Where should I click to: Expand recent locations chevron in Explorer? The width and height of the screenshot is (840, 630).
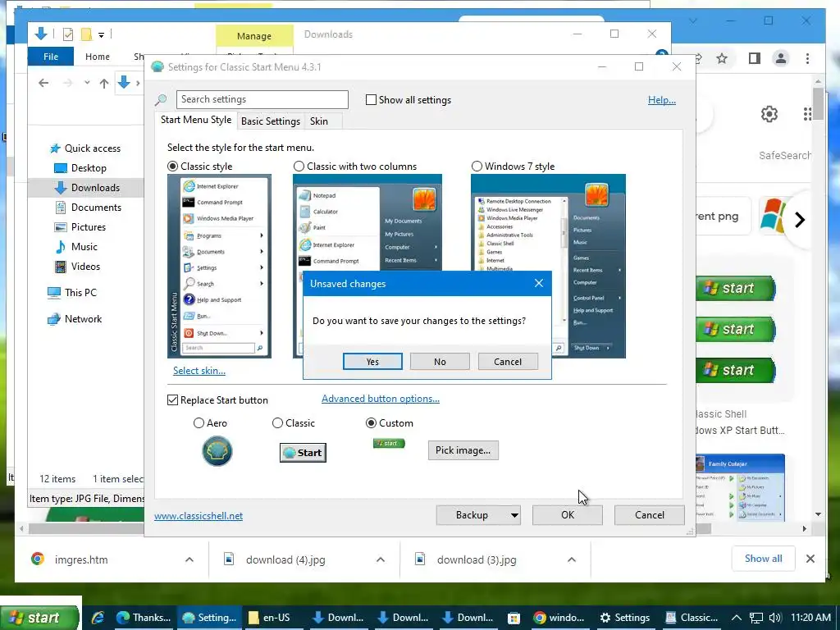coord(87,83)
